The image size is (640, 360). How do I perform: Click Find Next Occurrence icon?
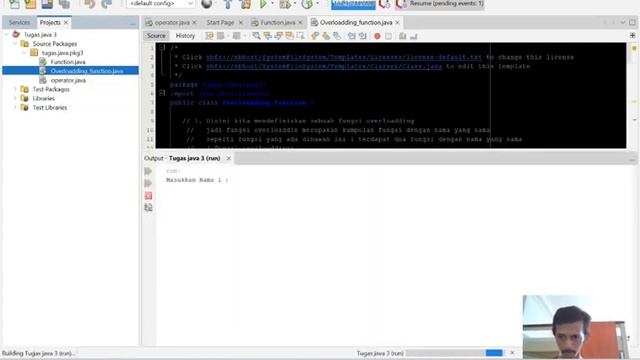(x=278, y=36)
